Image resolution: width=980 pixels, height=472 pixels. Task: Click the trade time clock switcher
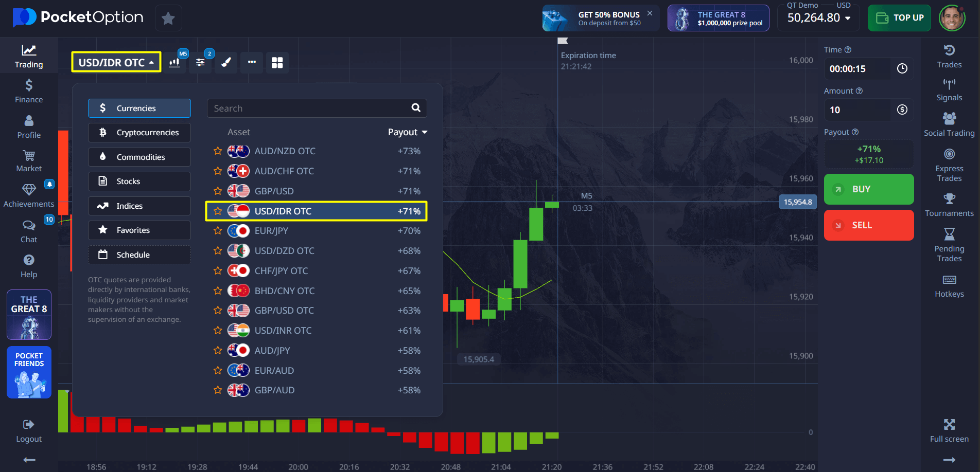coord(902,69)
